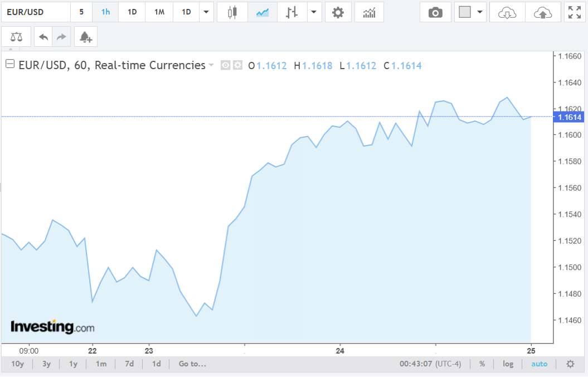Screen dimensions: 588x377
Task: Collapse legend with minus box
Action: (10, 64)
